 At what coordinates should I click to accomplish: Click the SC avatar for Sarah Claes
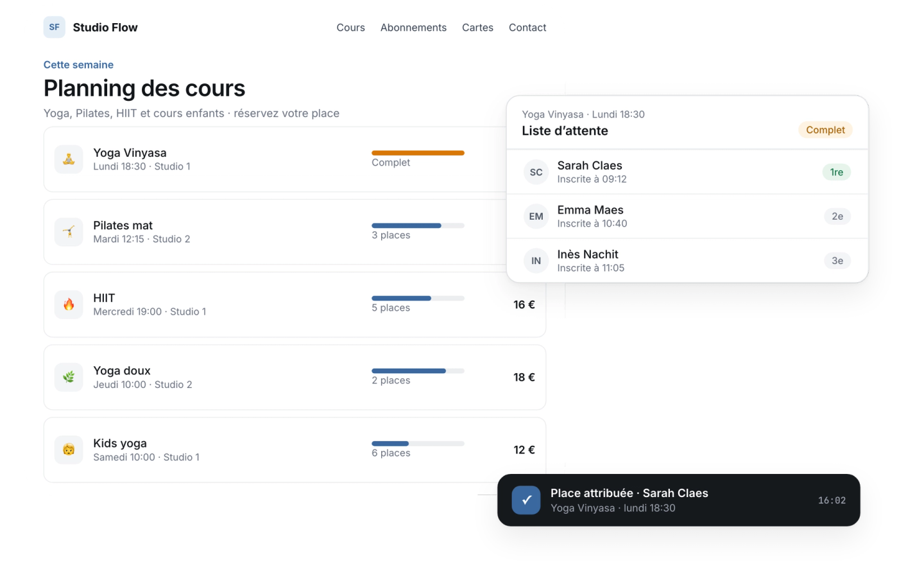click(536, 172)
